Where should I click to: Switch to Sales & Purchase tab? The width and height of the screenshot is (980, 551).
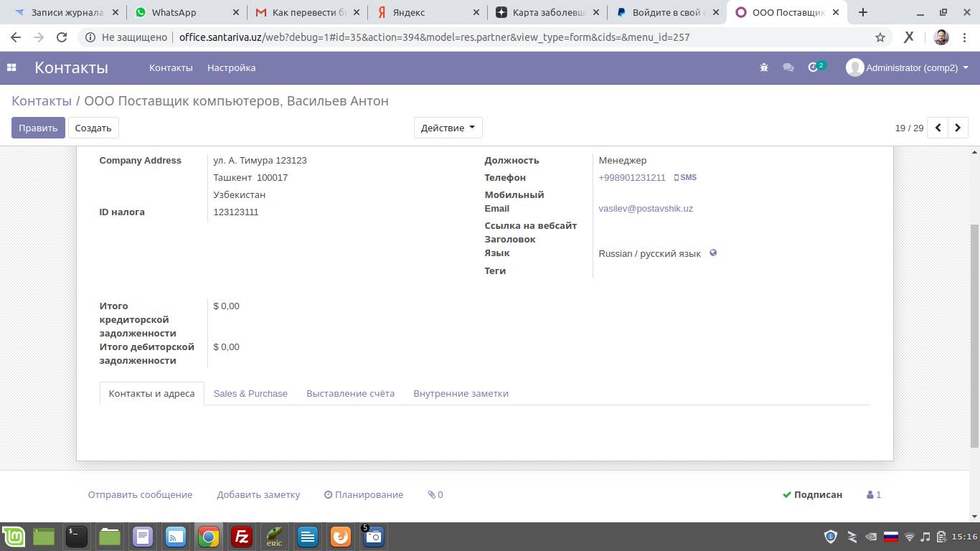[250, 393]
